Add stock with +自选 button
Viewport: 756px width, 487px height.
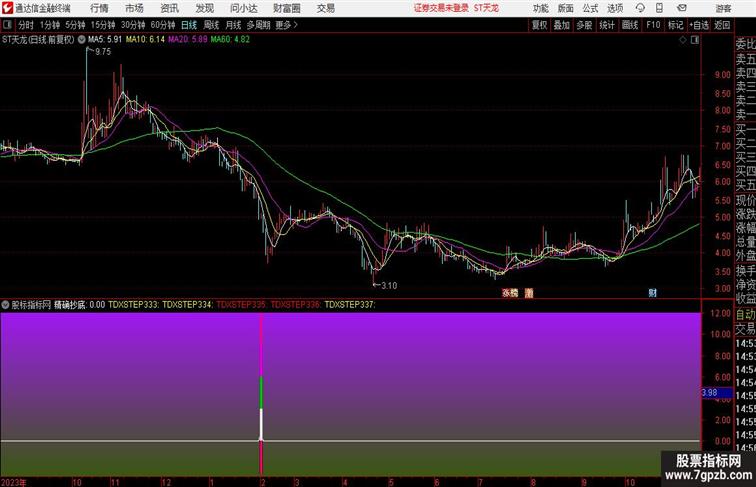699,25
